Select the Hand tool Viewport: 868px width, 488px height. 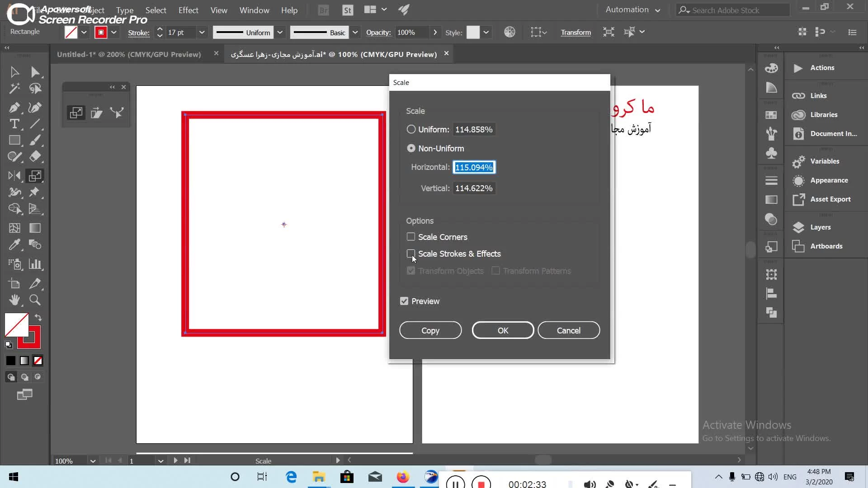tap(14, 300)
